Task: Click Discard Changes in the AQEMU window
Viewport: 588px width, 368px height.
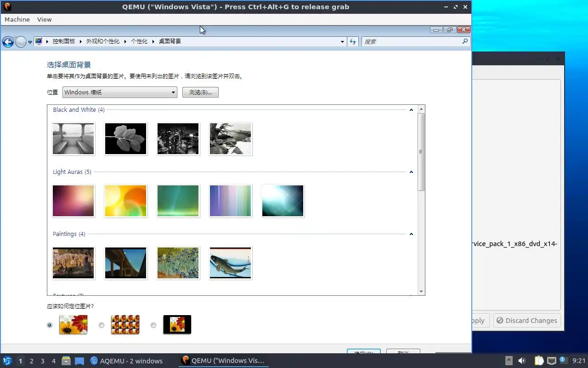Action: [527, 321]
